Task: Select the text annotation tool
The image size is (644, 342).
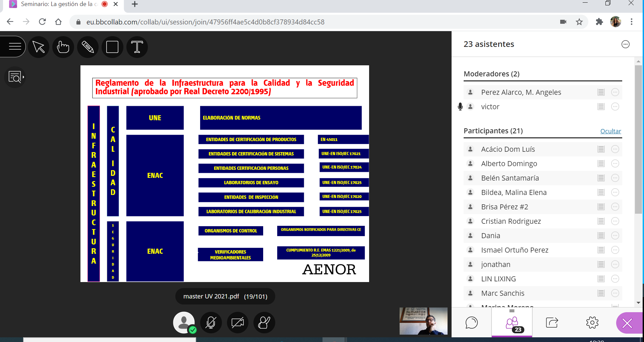Action: tap(137, 47)
